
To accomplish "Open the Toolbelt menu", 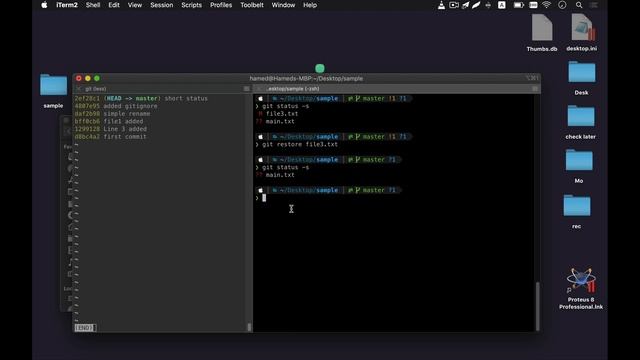I will click(x=252, y=5).
